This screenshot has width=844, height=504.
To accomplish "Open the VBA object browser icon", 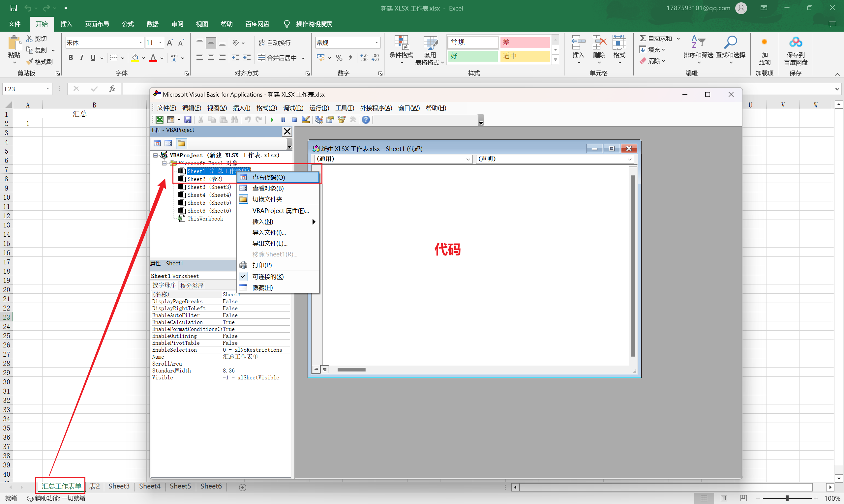I will 342,120.
